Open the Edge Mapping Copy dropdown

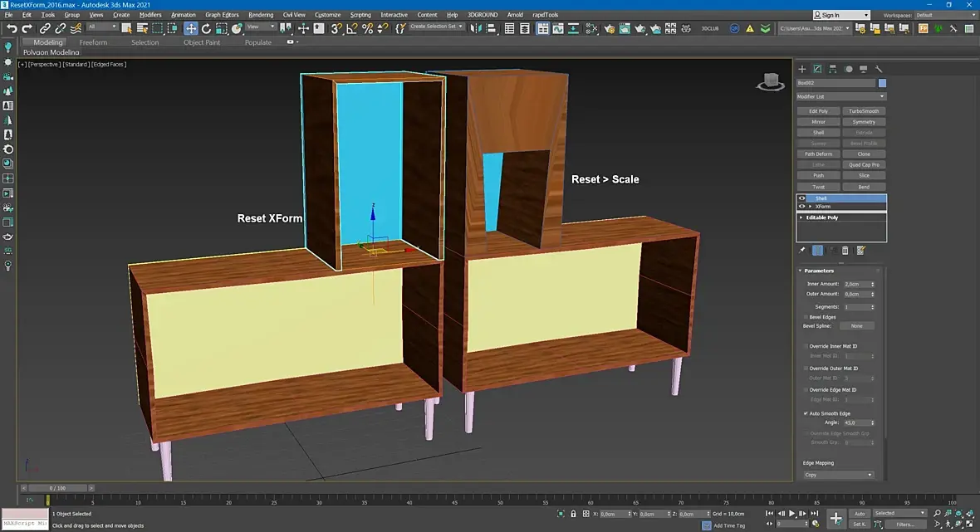(x=839, y=475)
